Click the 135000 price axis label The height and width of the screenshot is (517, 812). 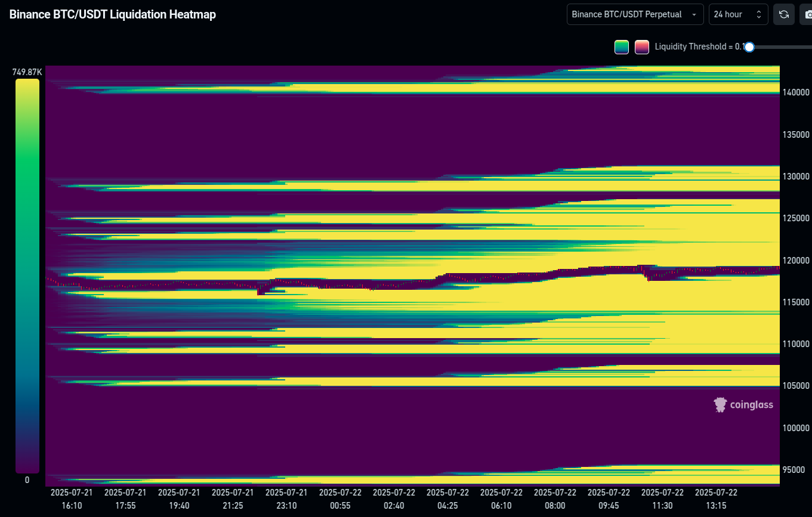795,134
